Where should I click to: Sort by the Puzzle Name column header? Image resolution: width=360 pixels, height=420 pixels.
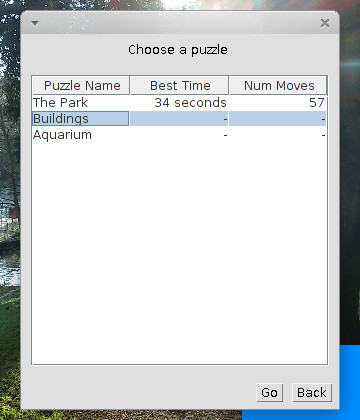click(81, 85)
